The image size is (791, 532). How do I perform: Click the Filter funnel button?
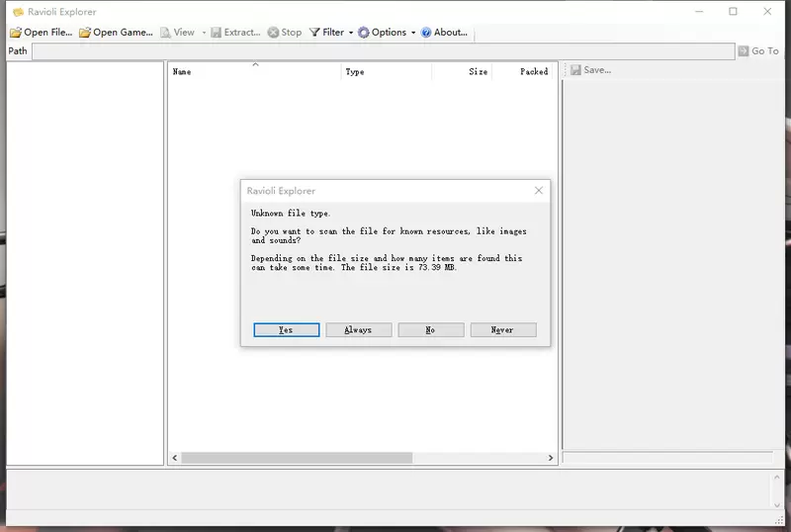(x=326, y=33)
